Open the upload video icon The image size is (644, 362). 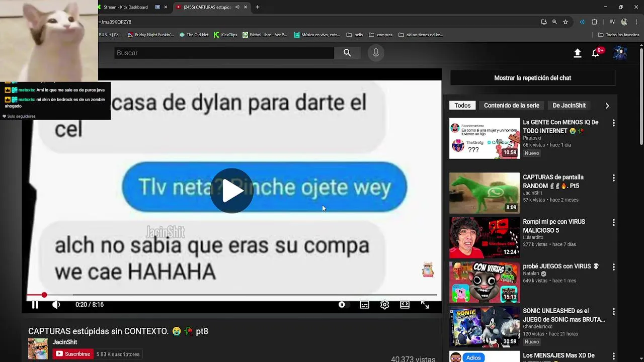pyautogui.click(x=578, y=53)
